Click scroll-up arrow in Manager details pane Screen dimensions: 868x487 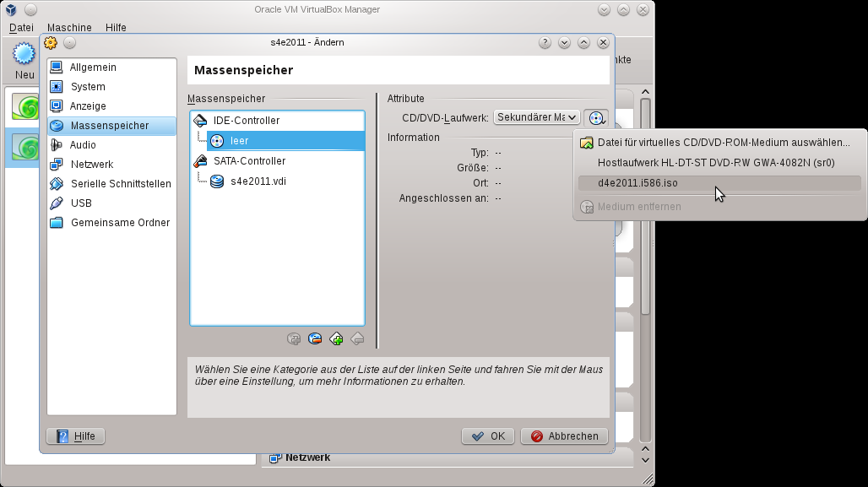pos(645,92)
